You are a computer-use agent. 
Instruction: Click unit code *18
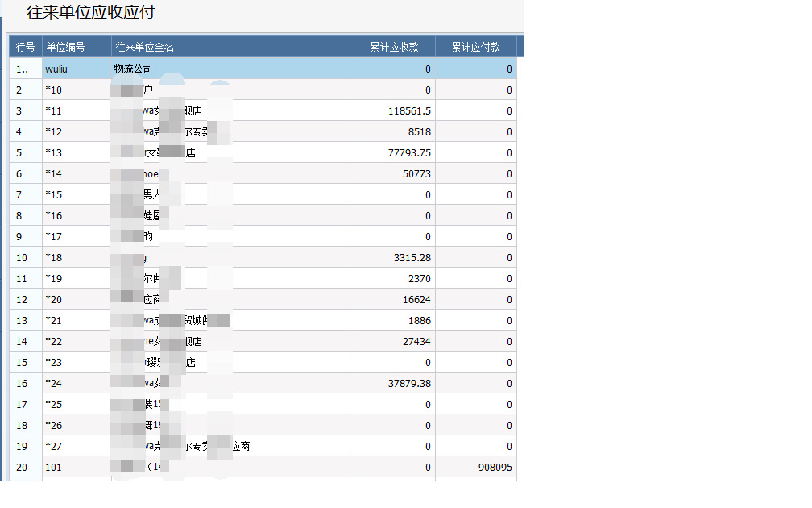77,258
